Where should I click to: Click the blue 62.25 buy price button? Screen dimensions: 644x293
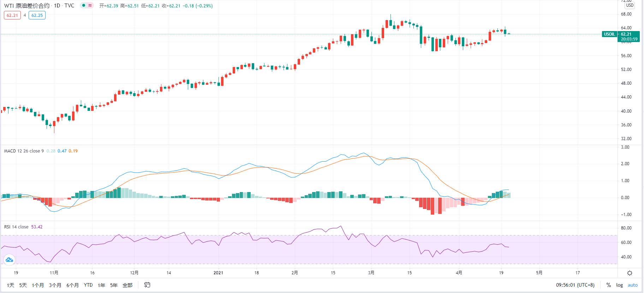pos(37,15)
